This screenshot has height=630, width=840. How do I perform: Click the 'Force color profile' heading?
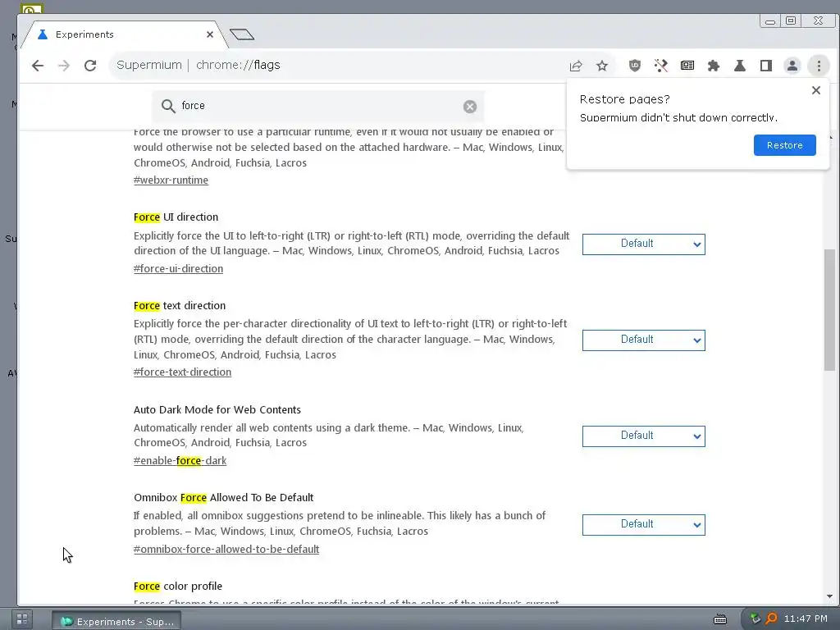pyautogui.click(x=178, y=586)
